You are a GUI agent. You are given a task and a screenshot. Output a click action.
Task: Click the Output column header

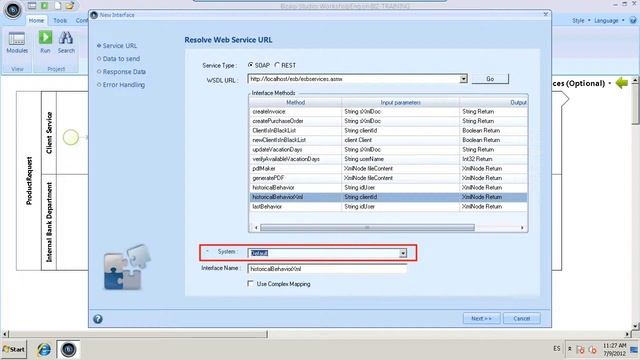click(x=493, y=102)
